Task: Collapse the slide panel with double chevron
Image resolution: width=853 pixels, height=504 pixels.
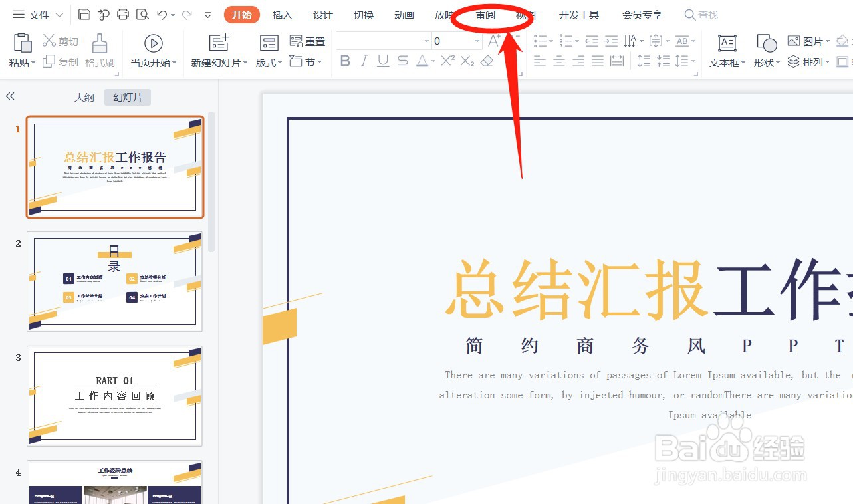Action: click(x=10, y=96)
